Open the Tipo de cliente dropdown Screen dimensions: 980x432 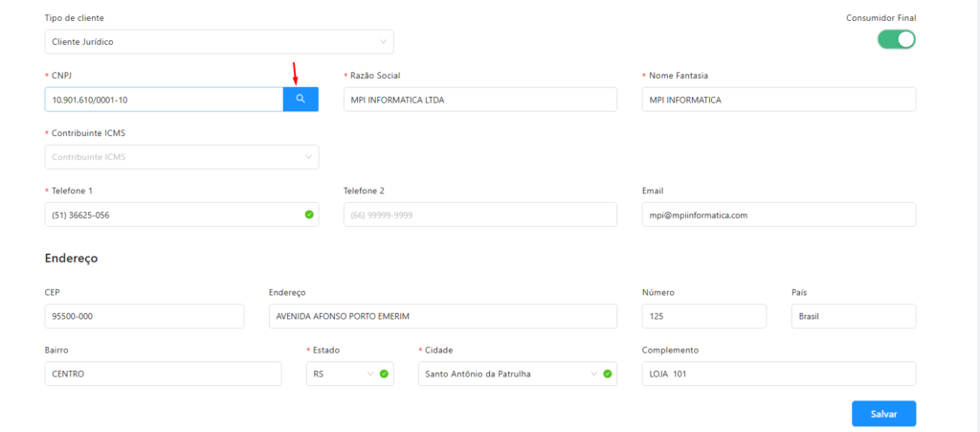tap(218, 42)
